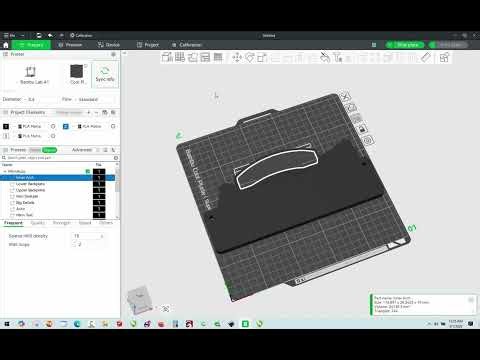
Task: Open the Bambu Lab A1 printer selector
Action: coord(32,75)
